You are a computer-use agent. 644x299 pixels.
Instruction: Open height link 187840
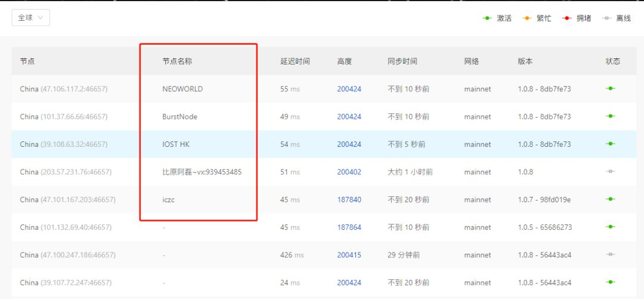tap(349, 200)
